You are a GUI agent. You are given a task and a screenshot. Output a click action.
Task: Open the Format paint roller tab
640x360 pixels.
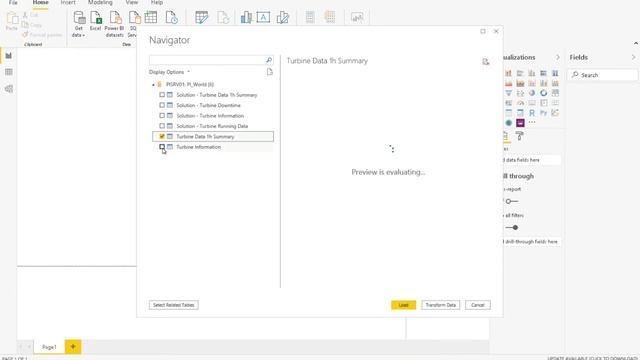point(519,136)
